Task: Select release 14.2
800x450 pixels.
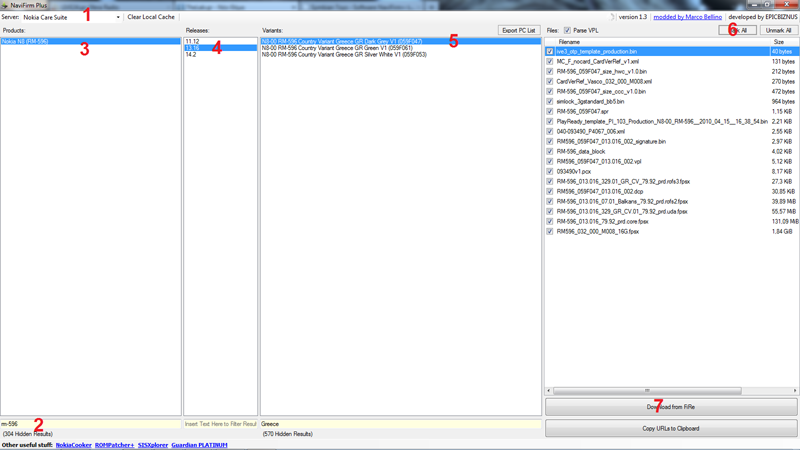Action: tap(220, 55)
